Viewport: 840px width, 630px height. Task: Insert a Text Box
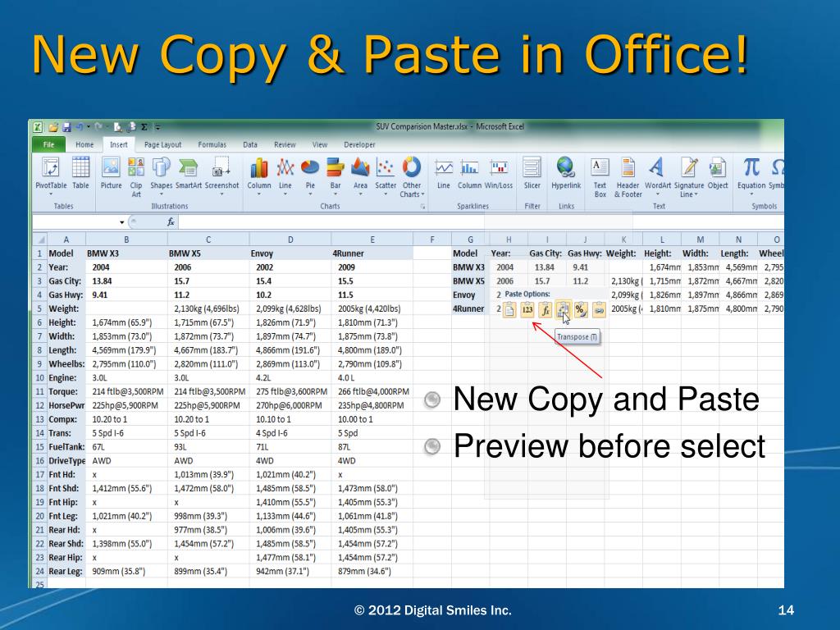600,177
